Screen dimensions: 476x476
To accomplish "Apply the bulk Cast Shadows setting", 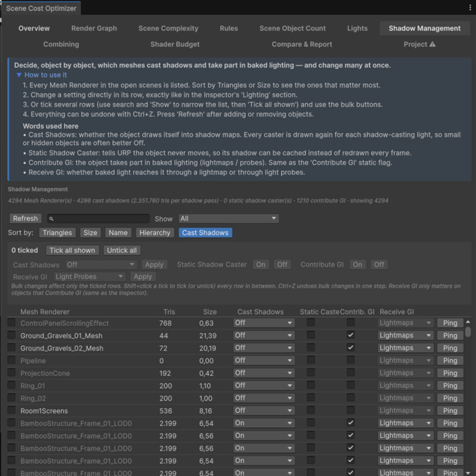I will [154, 265].
